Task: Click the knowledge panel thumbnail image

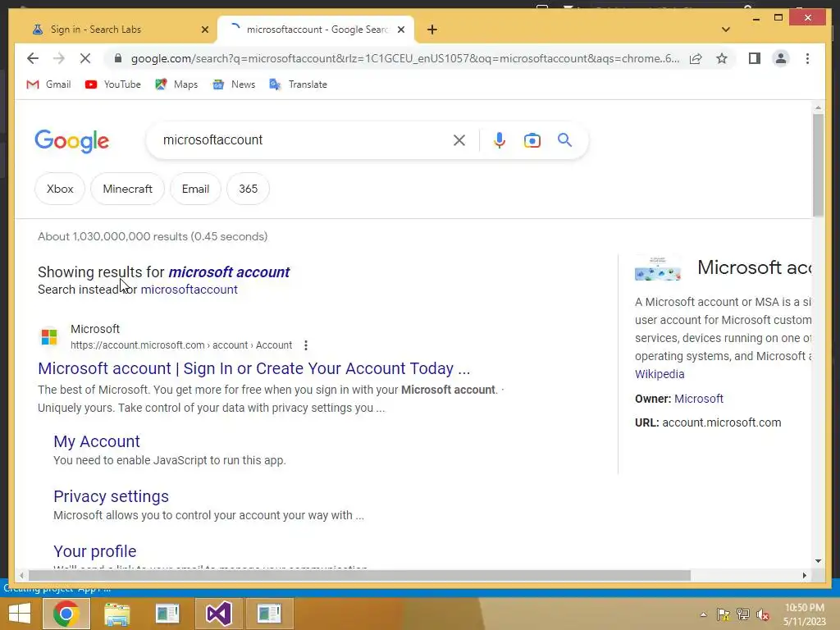Action: coord(657,268)
